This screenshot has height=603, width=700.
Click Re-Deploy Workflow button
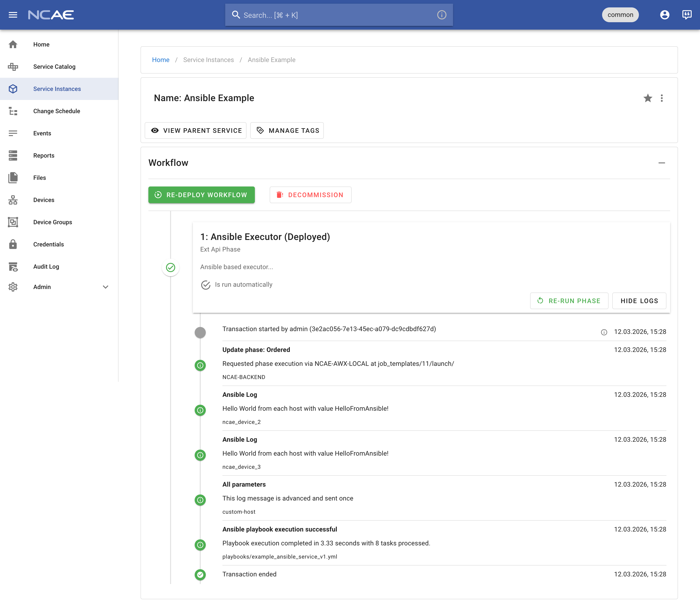(x=201, y=195)
